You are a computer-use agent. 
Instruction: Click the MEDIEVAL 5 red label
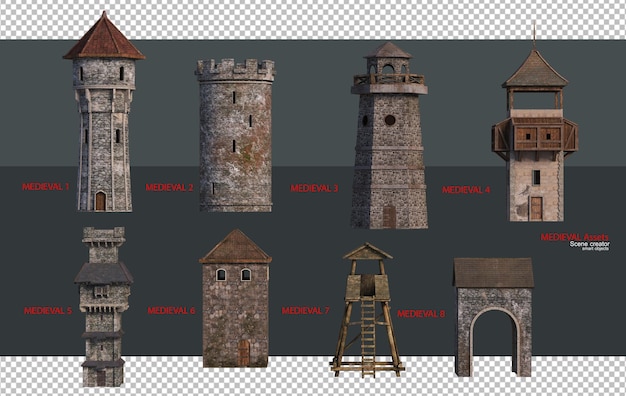tap(48, 310)
